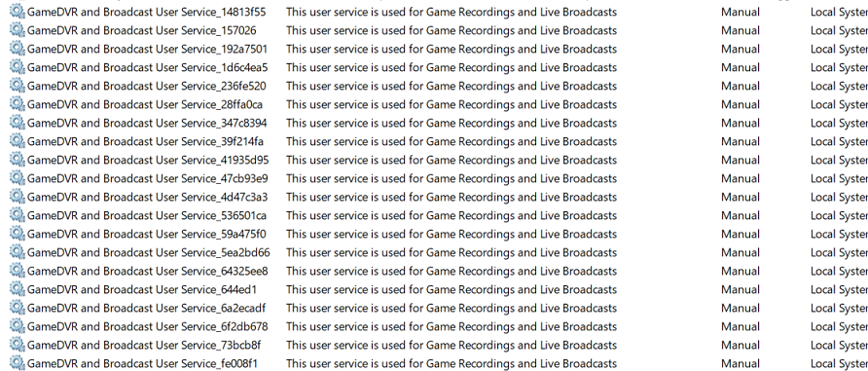Select GameDVR and Broadcast User Service_47cb93e9
Screen dimensions: 868x371
point(147,178)
